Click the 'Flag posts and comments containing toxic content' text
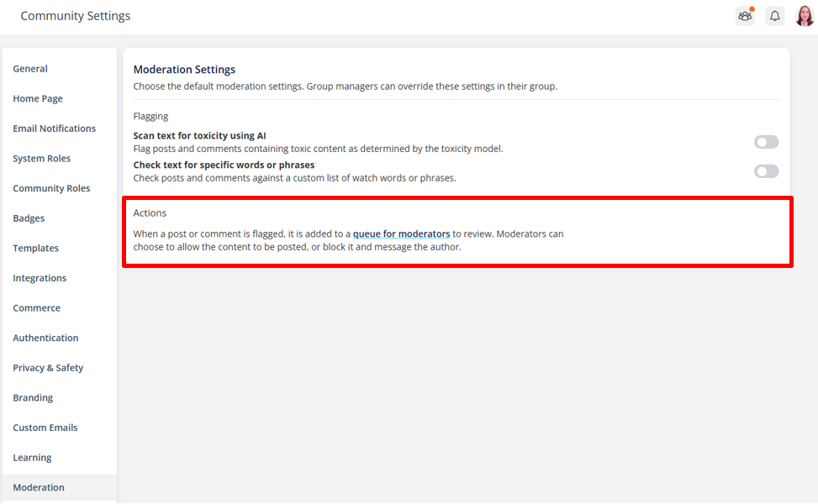This screenshot has height=504, width=818. (318, 149)
